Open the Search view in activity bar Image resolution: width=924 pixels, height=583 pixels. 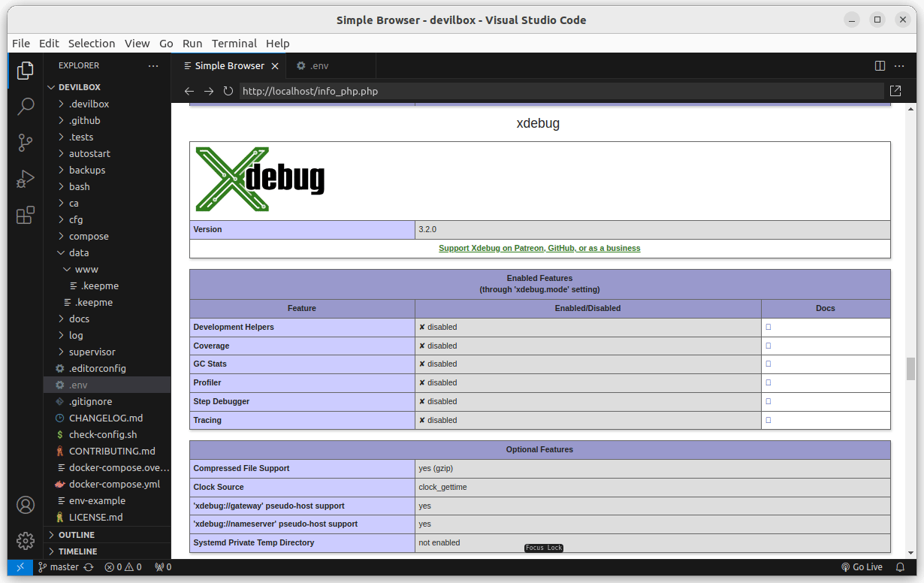point(26,106)
